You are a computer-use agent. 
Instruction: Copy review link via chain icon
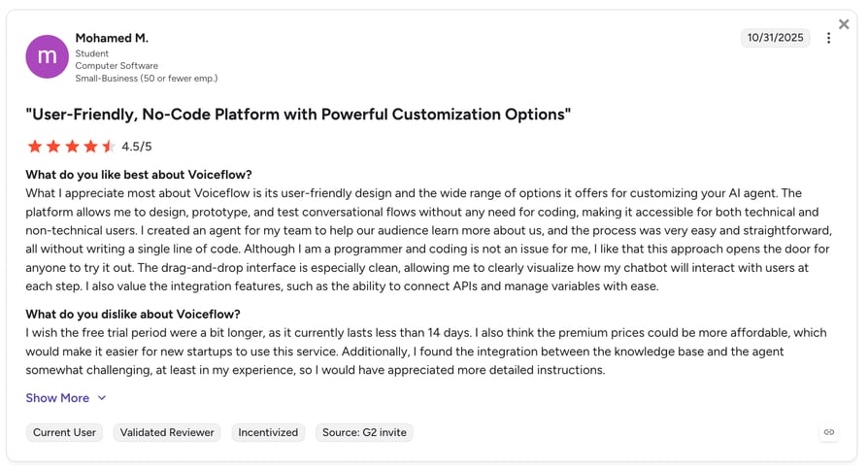pos(829,432)
